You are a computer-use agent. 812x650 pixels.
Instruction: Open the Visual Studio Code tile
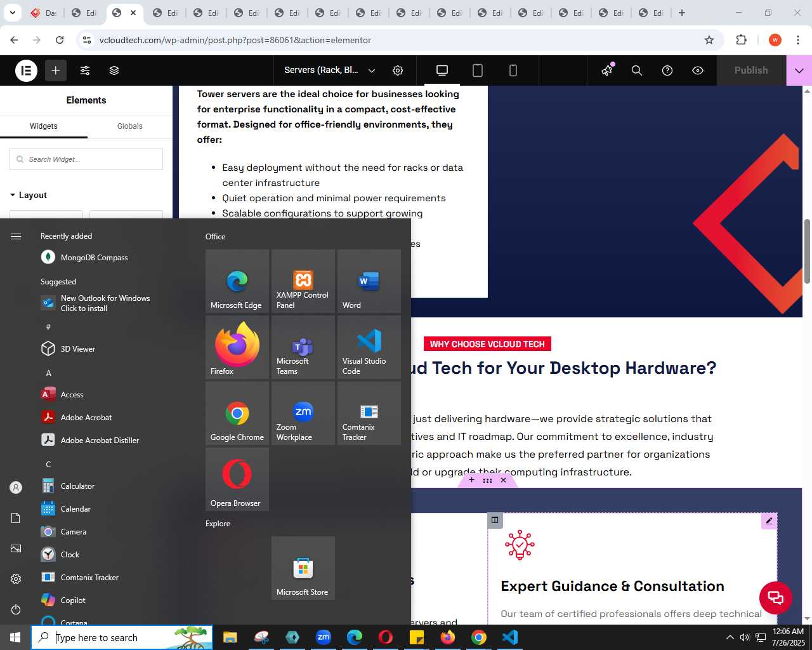(x=369, y=347)
